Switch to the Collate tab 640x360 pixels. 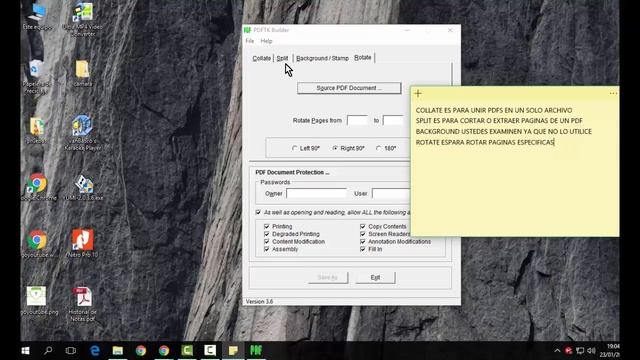click(x=262, y=58)
